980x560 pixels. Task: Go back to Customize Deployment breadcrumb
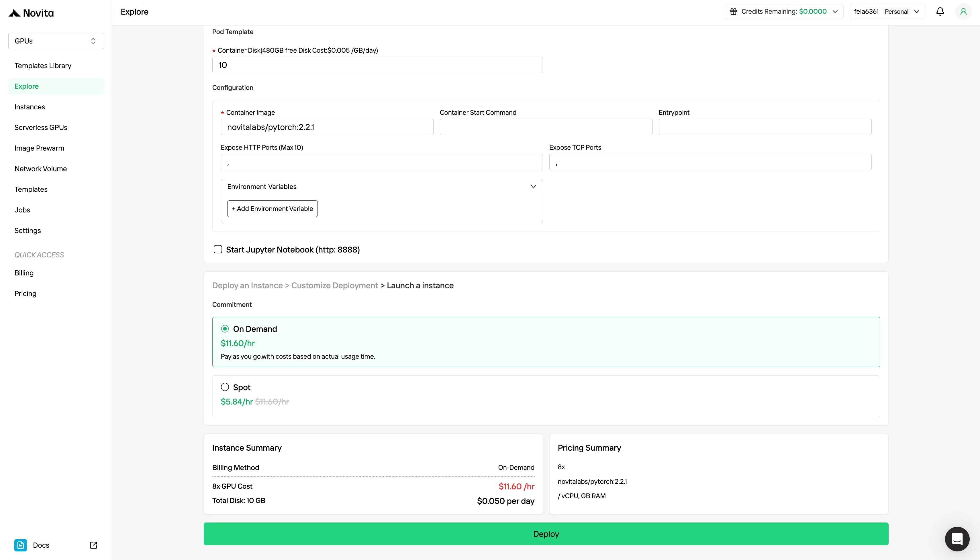(334, 285)
